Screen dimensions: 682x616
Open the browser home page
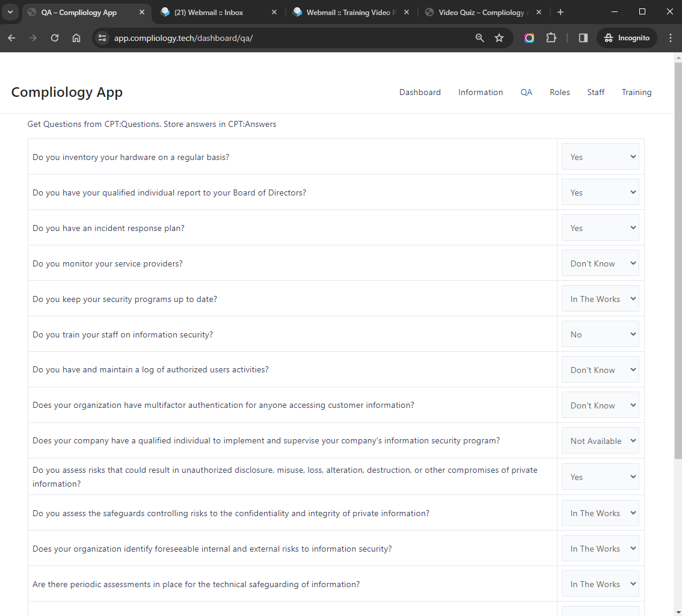coord(76,38)
